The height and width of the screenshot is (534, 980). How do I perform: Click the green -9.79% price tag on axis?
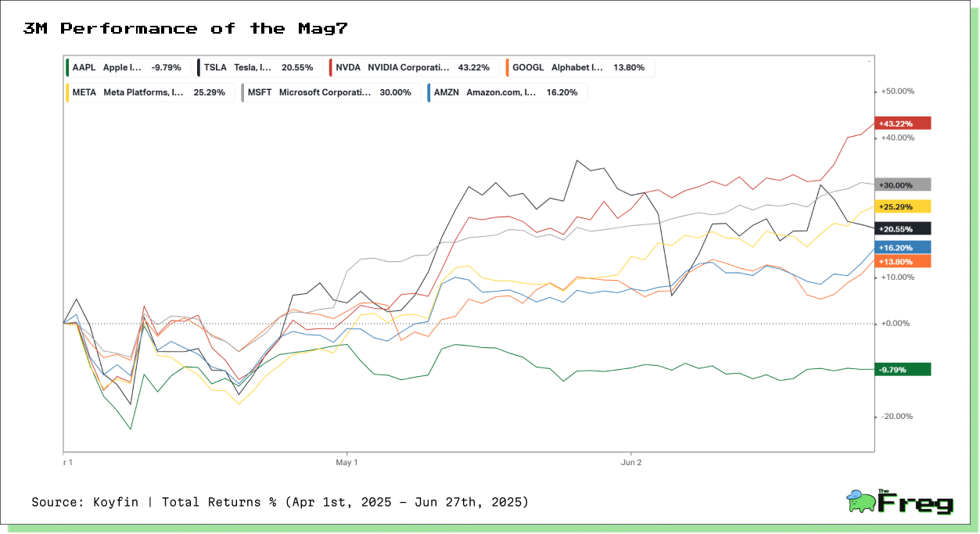coord(903,369)
